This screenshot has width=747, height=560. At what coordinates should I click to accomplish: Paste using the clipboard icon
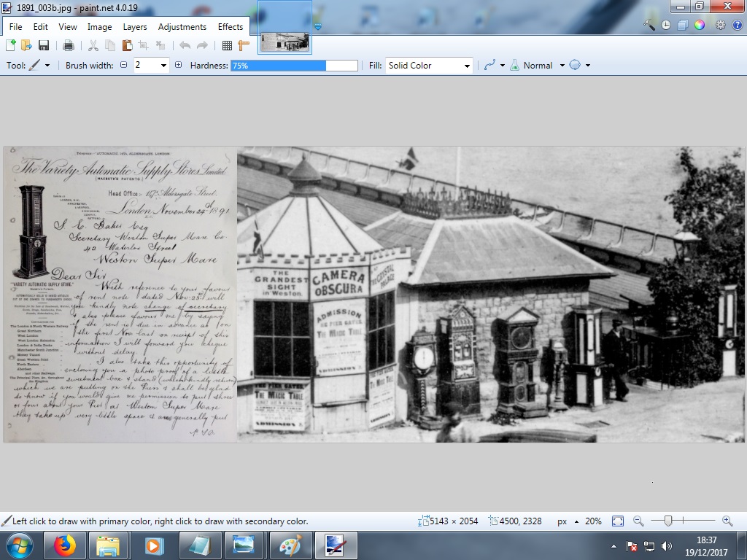(127, 44)
